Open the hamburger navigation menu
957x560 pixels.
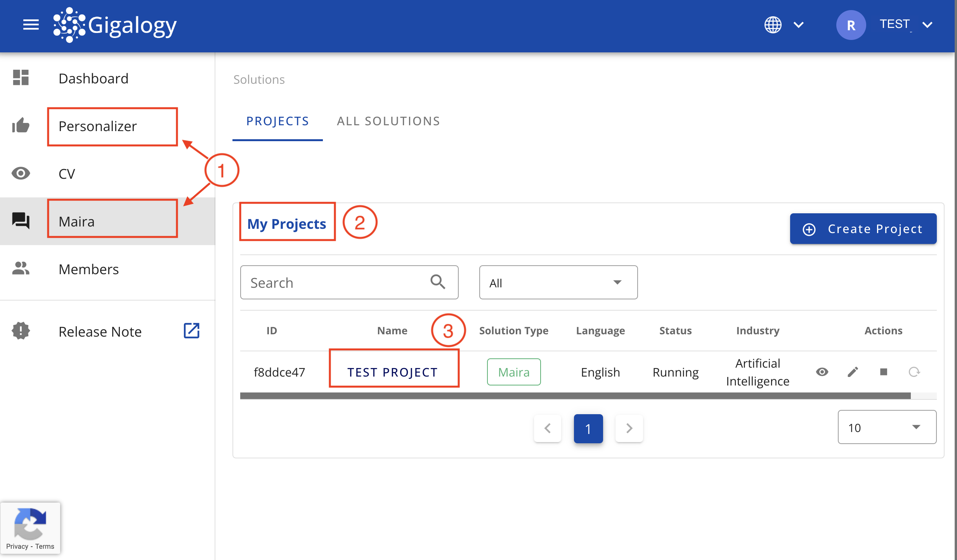[x=31, y=25]
